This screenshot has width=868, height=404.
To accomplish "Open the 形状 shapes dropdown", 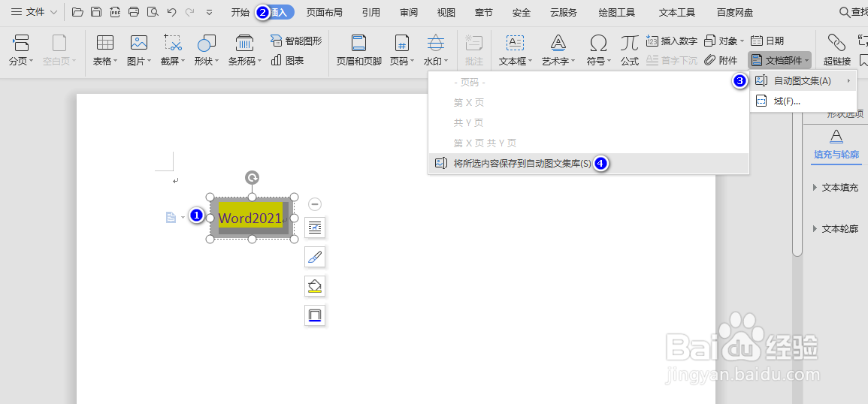I will tap(207, 50).
